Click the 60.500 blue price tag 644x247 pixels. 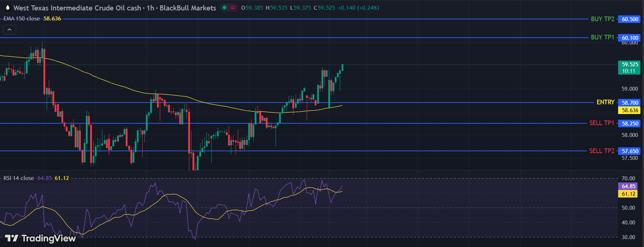pos(630,19)
